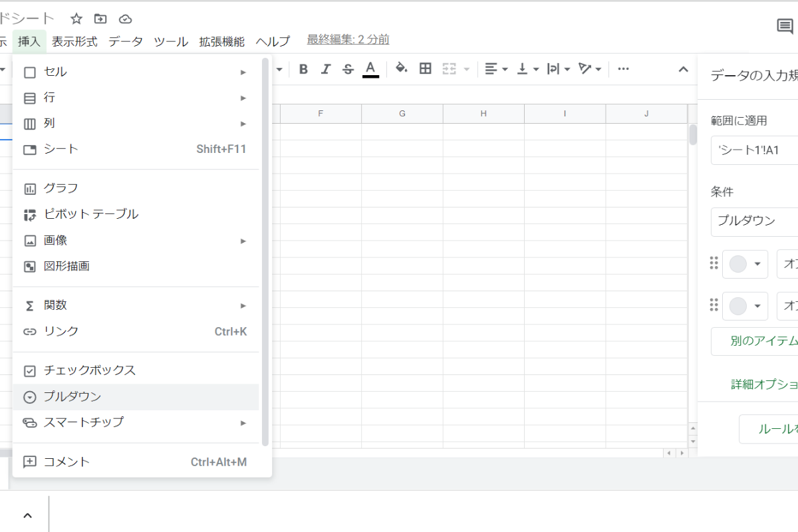Open the horizontal align dropdown
798x532 pixels.
(495, 69)
